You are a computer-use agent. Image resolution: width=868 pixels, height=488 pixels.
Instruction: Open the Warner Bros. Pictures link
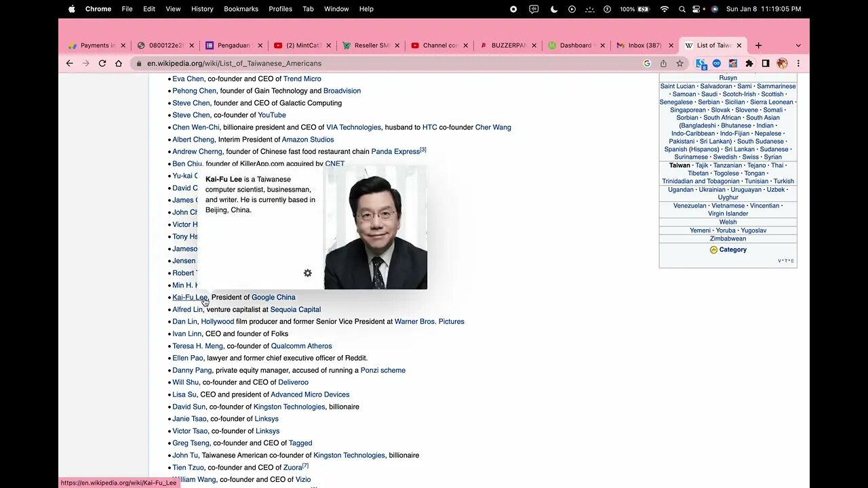tap(429, 322)
